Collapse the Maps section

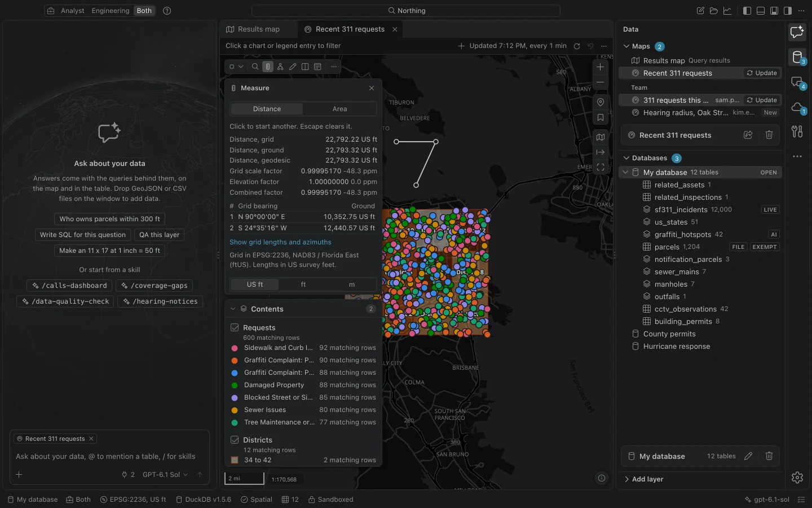pos(626,46)
